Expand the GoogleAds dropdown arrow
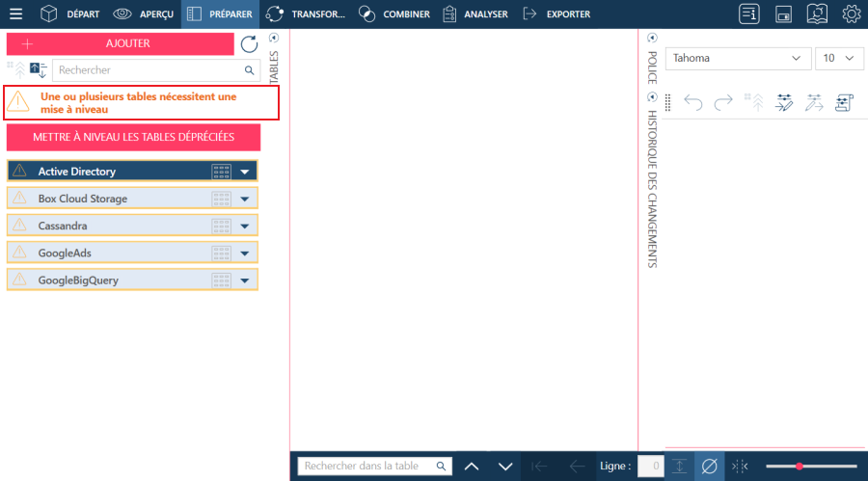The height and width of the screenshot is (481, 868). [245, 253]
